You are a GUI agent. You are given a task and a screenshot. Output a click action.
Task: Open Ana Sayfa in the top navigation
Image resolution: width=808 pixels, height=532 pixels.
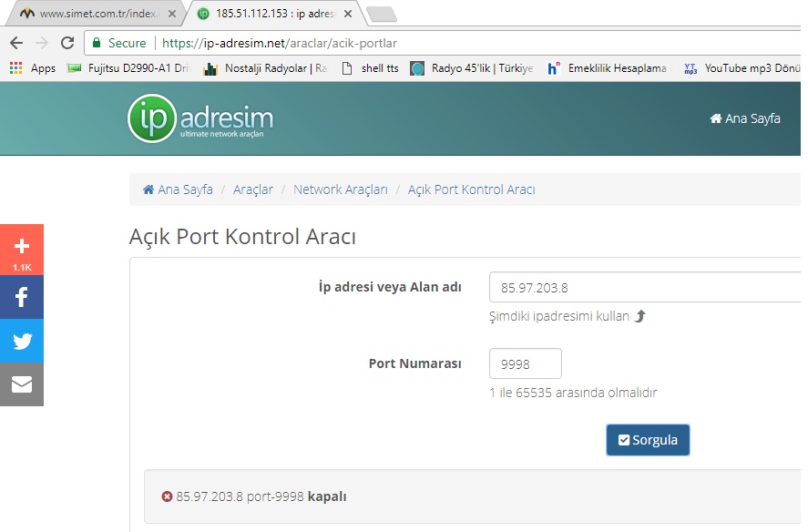coord(744,118)
